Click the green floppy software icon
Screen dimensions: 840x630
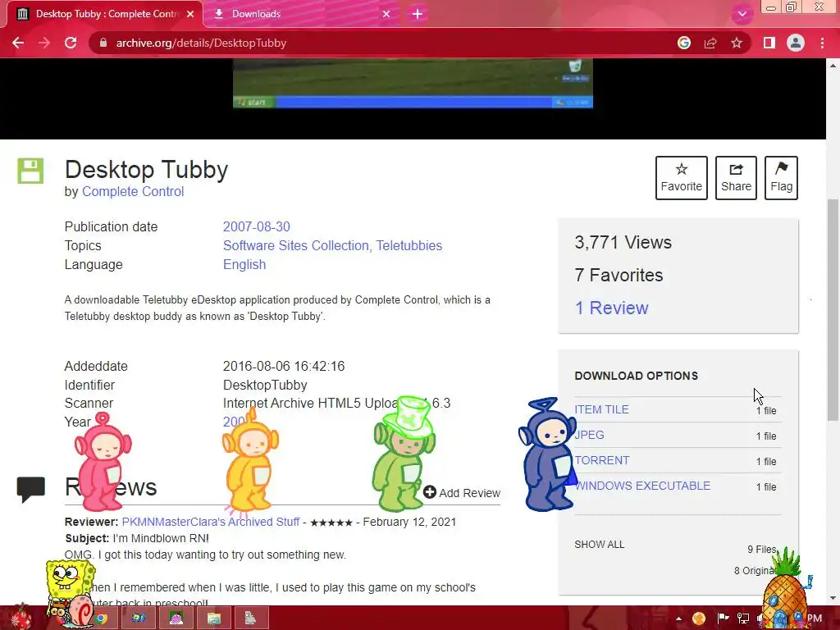pos(30,171)
